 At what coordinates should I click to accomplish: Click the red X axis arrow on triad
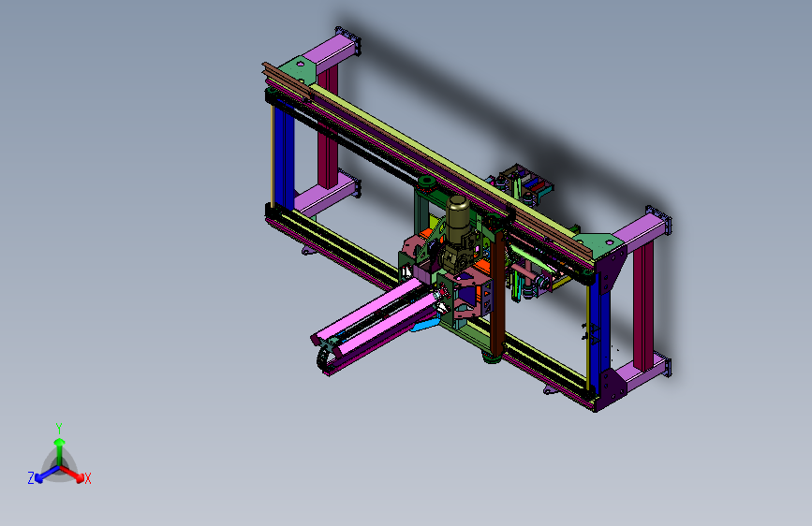(x=71, y=474)
